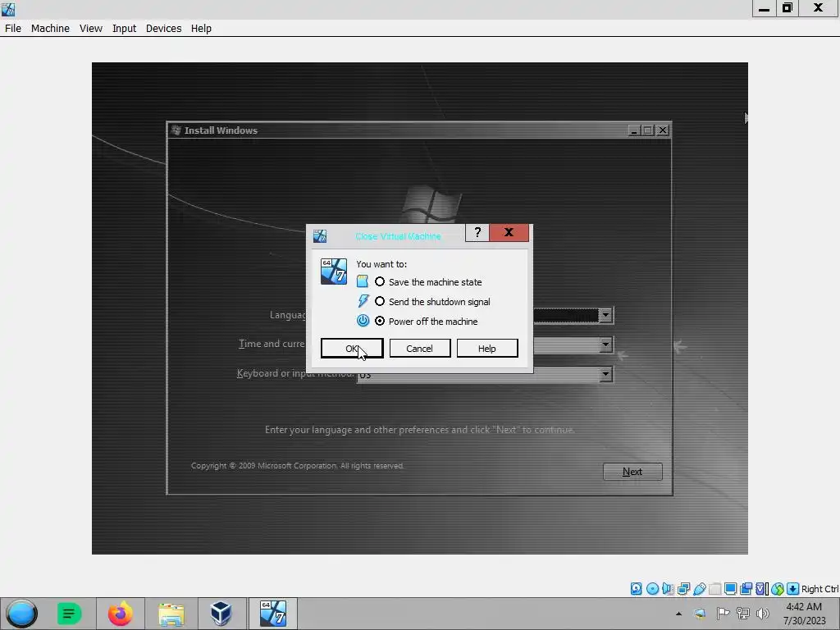The width and height of the screenshot is (840, 630).
Task: Click the shutdown signal lightning icon
Action: (x=363, y=301)
